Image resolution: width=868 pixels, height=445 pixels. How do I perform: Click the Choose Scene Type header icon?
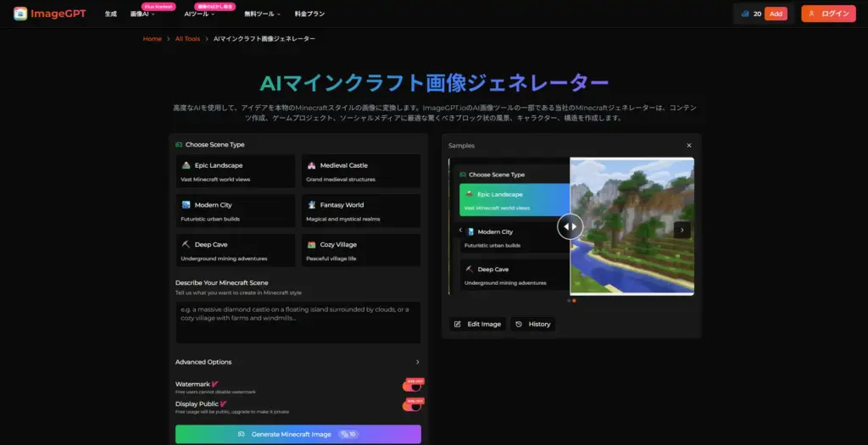[179, 145]
